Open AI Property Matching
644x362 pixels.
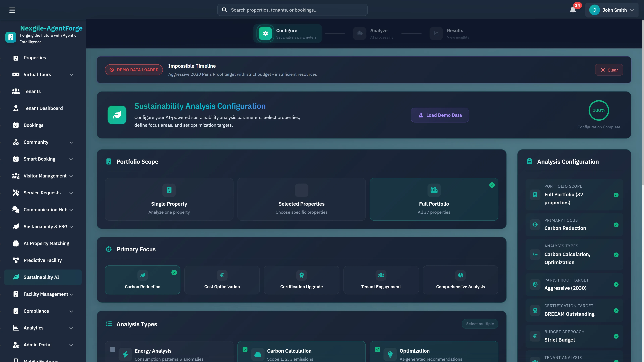pyautogui.click(x=46, y=243)
